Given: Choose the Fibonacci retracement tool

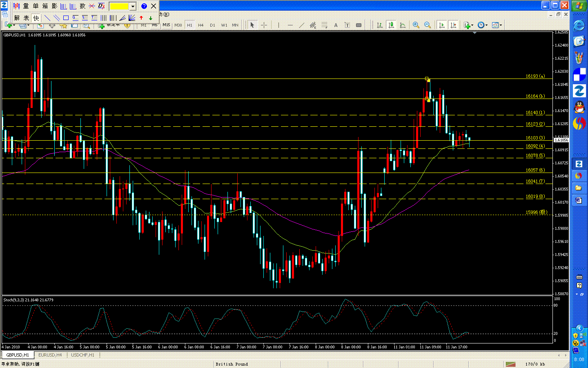Looking at the screenshot, I should (x=324, y=25).
